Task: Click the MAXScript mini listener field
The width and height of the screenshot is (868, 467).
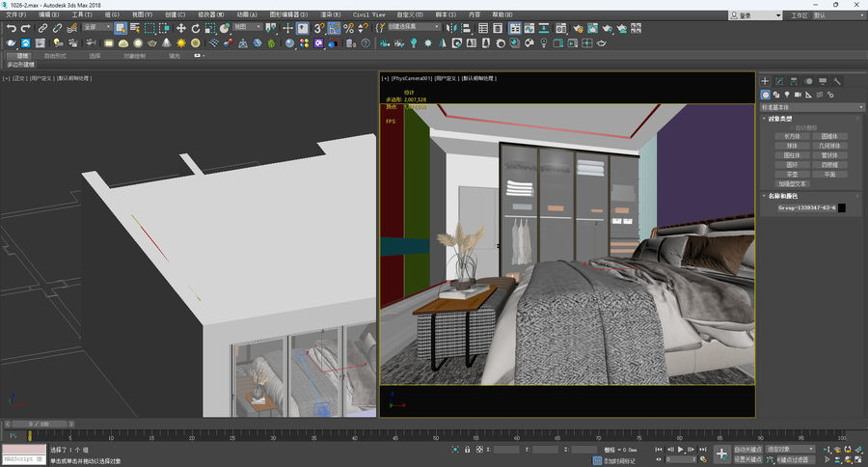Action: [24, 459]
